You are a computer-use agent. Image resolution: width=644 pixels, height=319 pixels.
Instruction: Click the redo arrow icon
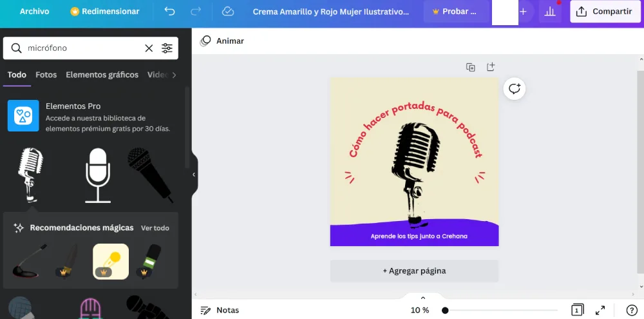(196, 12)
